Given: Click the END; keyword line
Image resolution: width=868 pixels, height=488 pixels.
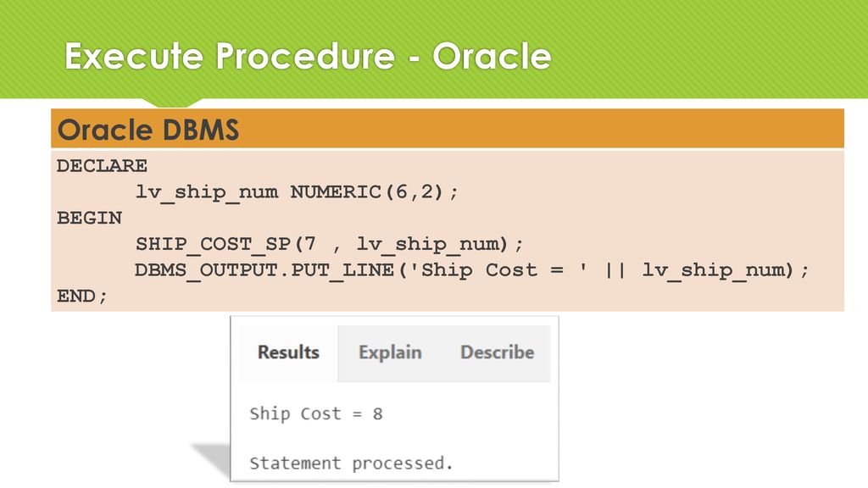Looking at the screenshot, I should [x=82, y=296].
